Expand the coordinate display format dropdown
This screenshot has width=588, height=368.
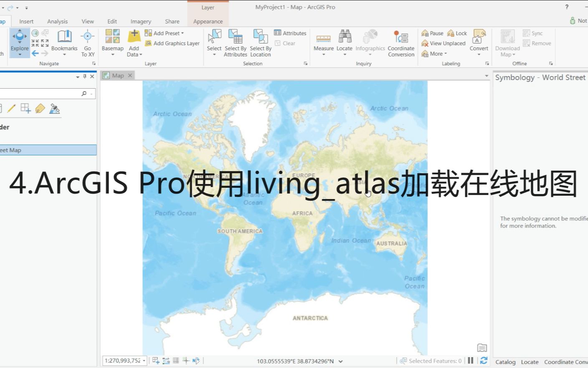pos(340,361)
